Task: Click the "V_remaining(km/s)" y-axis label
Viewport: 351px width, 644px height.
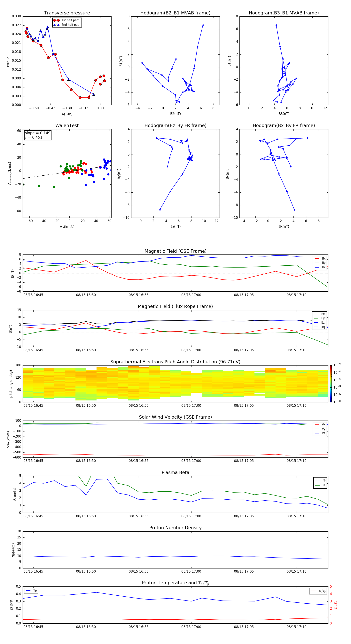Action: point(10,173)
